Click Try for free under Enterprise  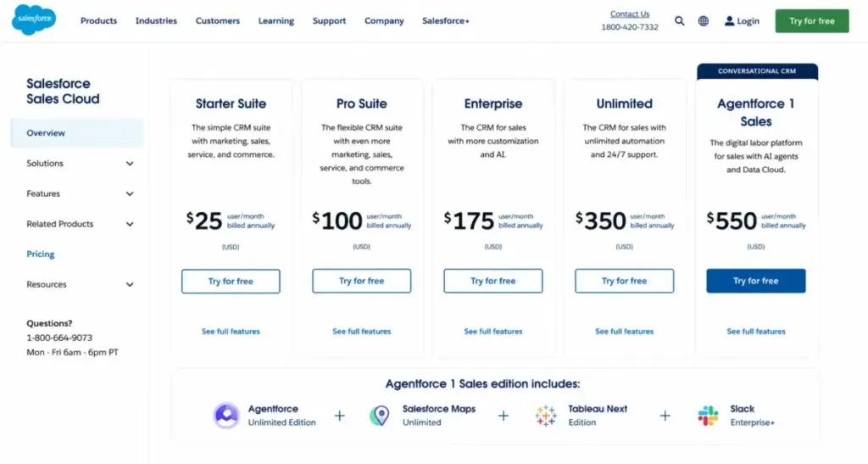tap(493, 281)
